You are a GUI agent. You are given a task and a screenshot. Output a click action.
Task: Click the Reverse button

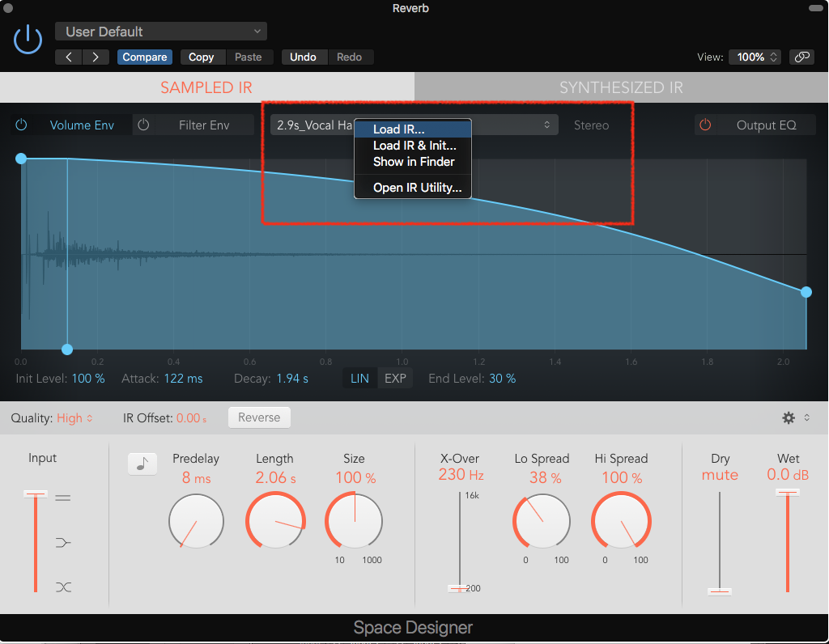pyautogui.click(x=259, y=417)
